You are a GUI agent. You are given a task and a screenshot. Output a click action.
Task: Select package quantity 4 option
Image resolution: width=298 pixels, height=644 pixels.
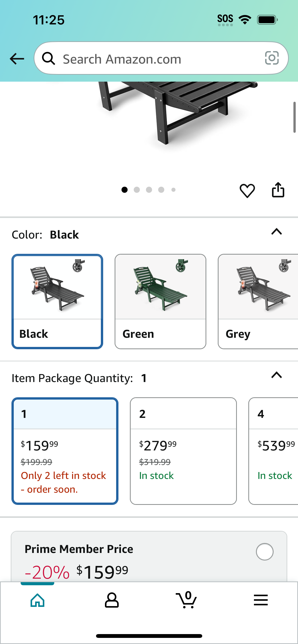[x=273, y=451]
